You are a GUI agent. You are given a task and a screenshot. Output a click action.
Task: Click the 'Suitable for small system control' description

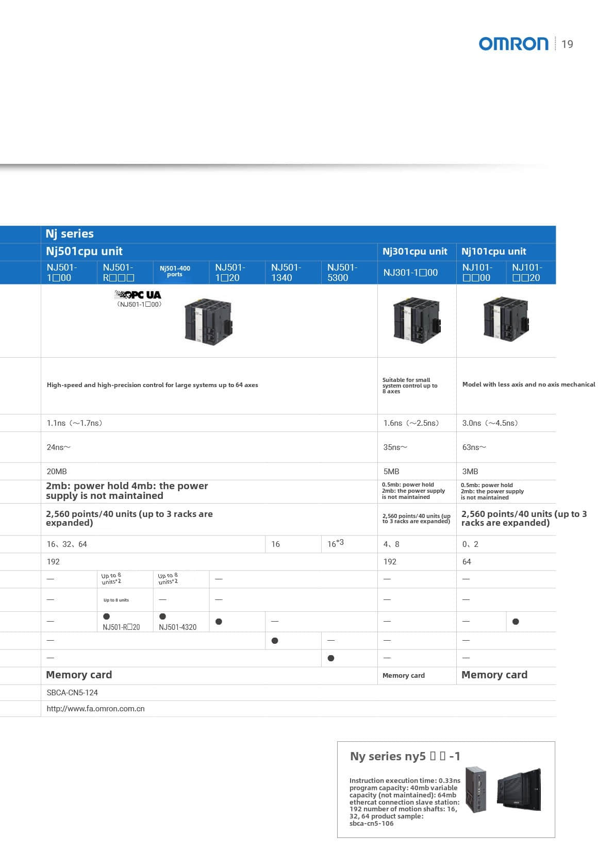410,386
